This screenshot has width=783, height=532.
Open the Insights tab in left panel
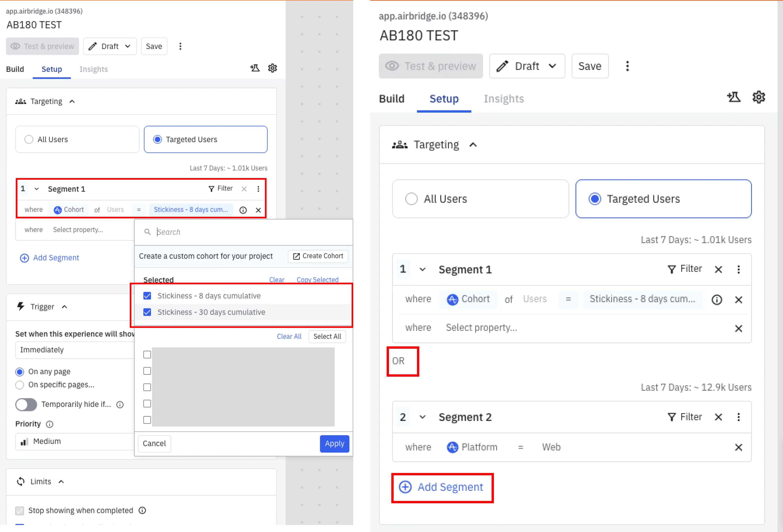pyautogui.click(x=93, y=69)
